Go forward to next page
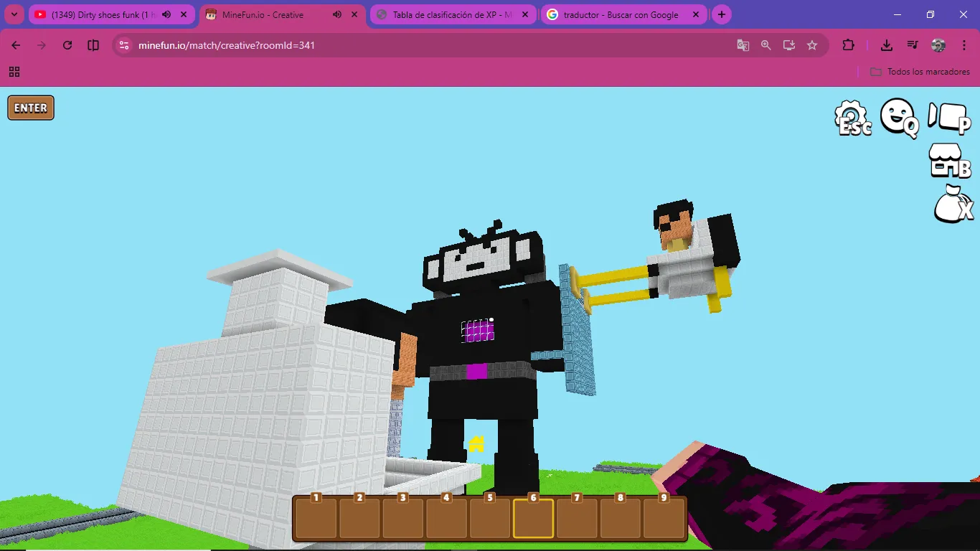The height and width of the screenshot is (551, 980). 42,45
